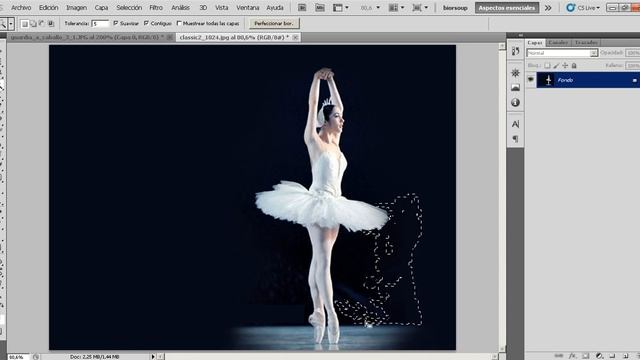The width and height of the screenshot is (640, 360).
Task: Click the Doc size status text
Action: pyautogui.click(x=94, y=357)
